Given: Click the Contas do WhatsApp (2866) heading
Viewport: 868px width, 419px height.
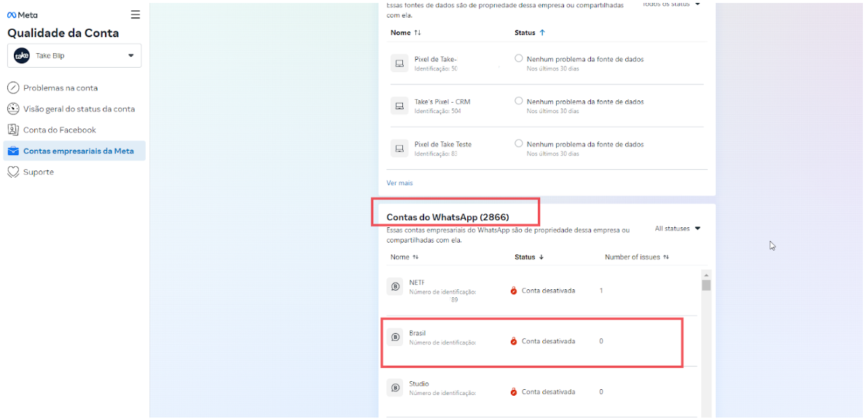Looking at the screenshot, I should pyautogui.click(x=447, y=216).
